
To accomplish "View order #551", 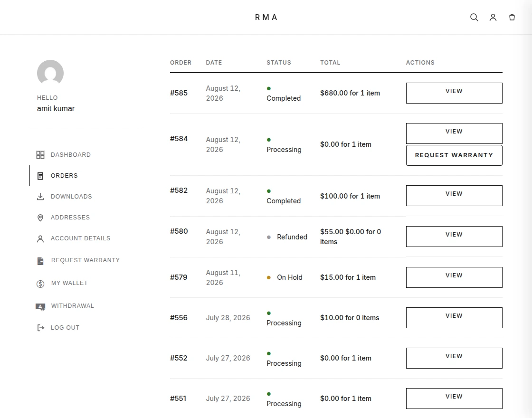I will coord(454,399).
